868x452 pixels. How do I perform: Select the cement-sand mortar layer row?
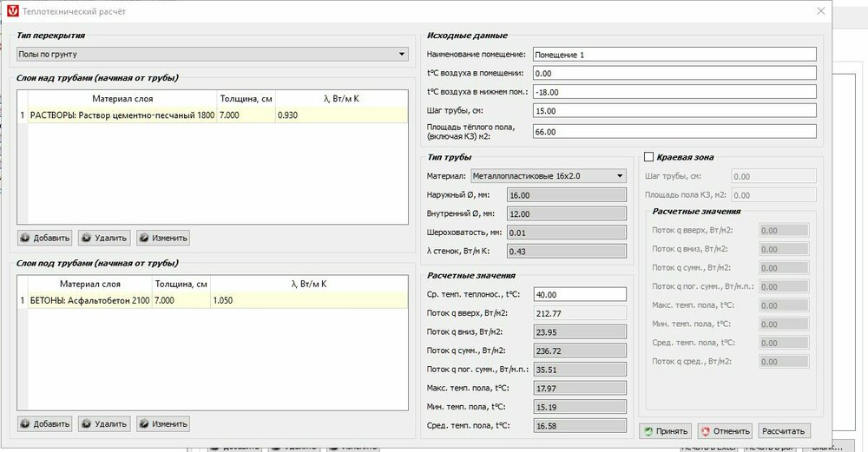click(x=122, y=115)
